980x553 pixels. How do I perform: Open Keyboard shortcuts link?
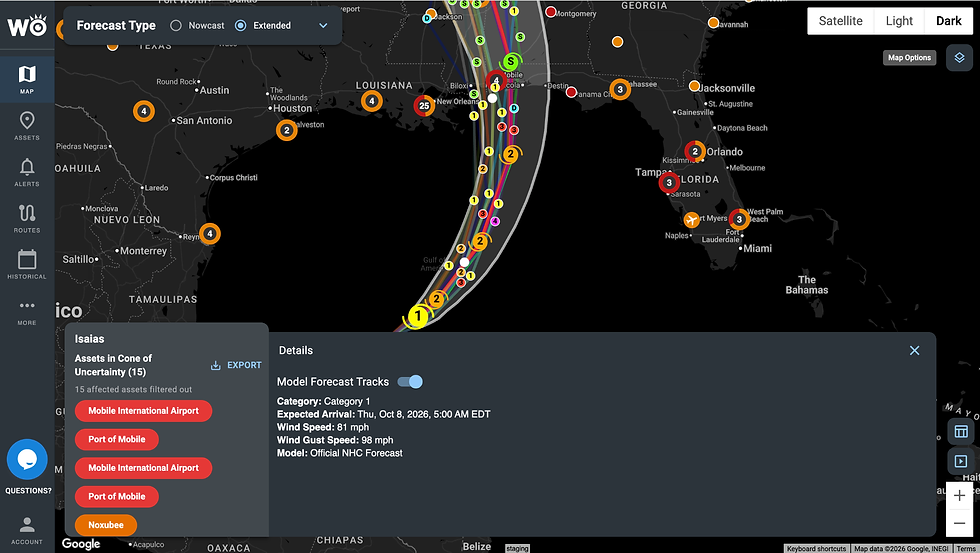coord(816,549)
